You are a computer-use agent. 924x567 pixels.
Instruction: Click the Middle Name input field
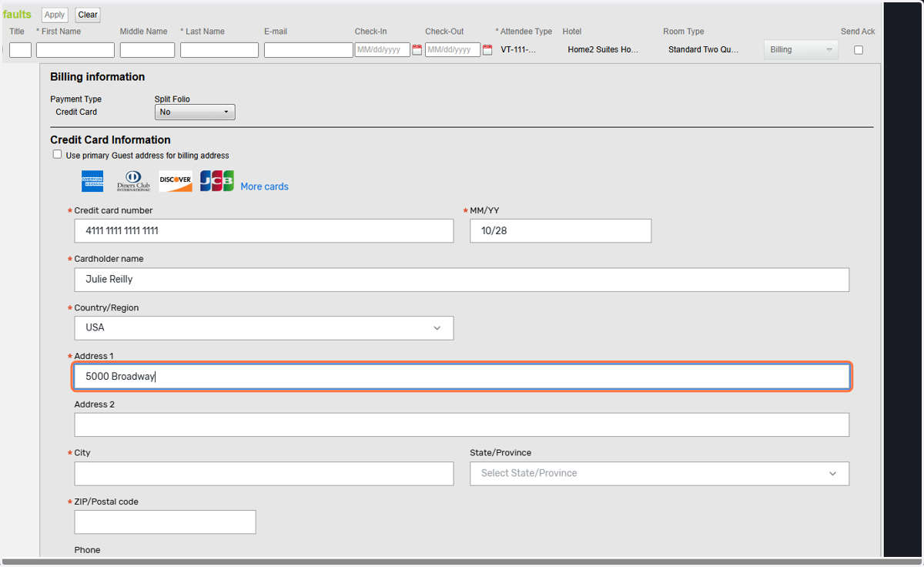click(x=147, y=50)
